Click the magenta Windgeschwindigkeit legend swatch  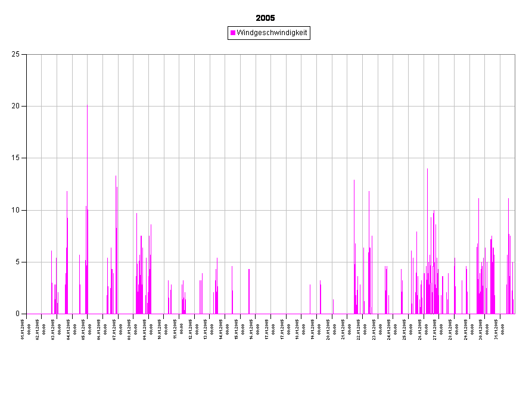click(233, 33)
